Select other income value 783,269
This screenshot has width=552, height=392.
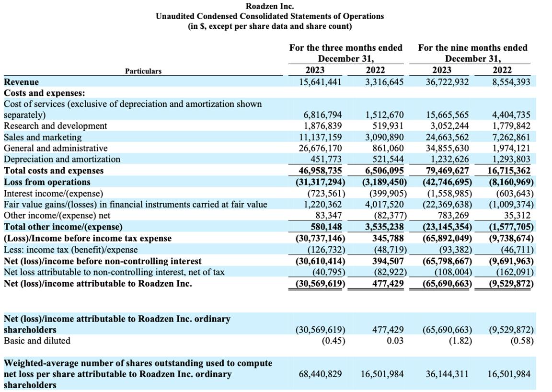(x=453, y=215)
